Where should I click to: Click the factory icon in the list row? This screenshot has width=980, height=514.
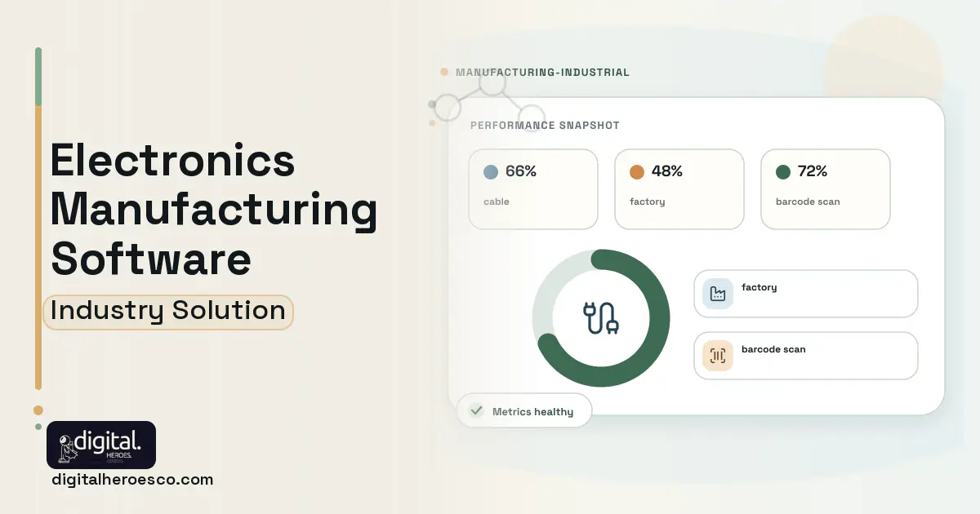click(x=718, y=294)
